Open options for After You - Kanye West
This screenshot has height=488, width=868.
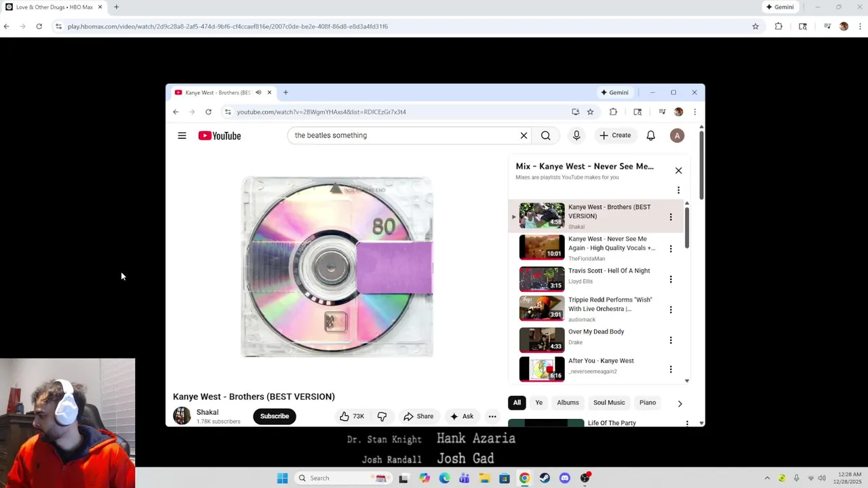point(671,369)
